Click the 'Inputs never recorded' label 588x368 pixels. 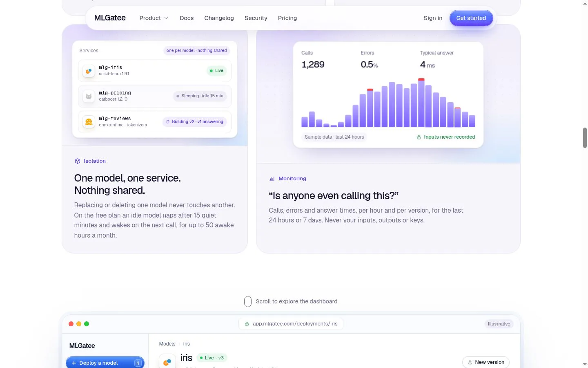450,137
